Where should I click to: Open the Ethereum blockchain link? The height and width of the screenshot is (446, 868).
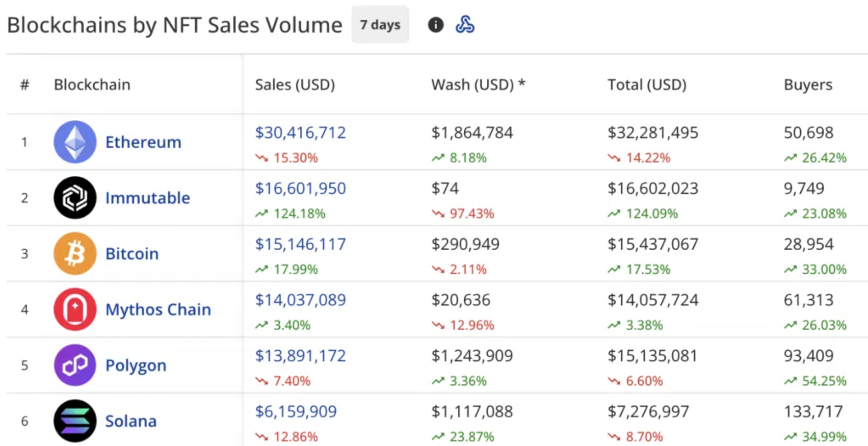pyautogui.click(x=143, y=142)
